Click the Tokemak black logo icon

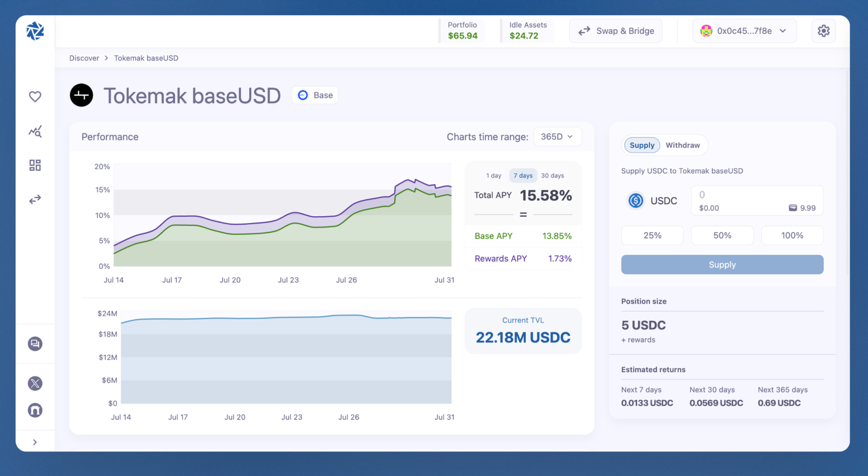tap(82, 95)
